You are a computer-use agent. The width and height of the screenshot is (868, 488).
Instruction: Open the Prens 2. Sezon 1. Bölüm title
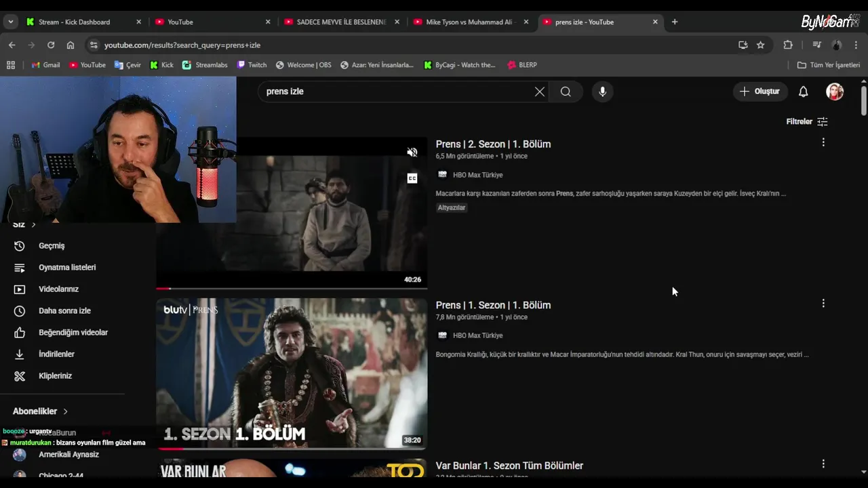point(493,144)
